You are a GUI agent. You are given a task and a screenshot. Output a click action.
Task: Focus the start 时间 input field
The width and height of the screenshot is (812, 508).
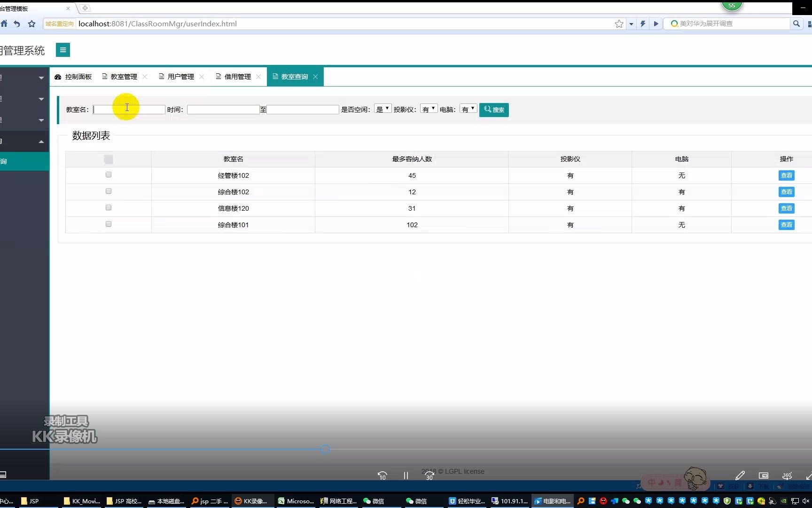point(223,110)
